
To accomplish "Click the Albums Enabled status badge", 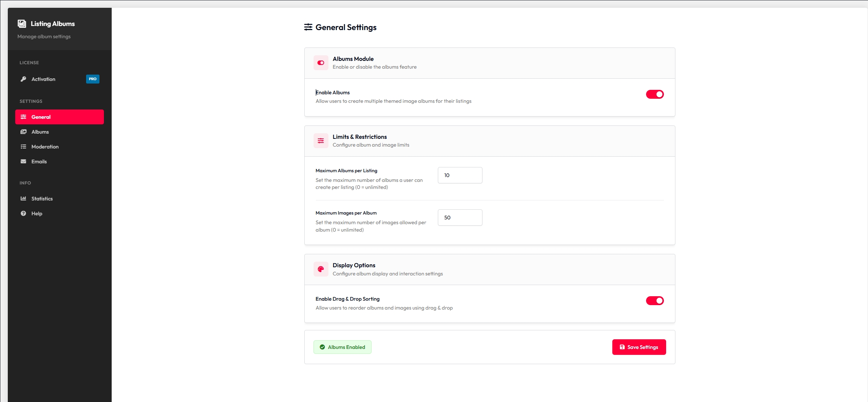I will click(x=342, y=347).
